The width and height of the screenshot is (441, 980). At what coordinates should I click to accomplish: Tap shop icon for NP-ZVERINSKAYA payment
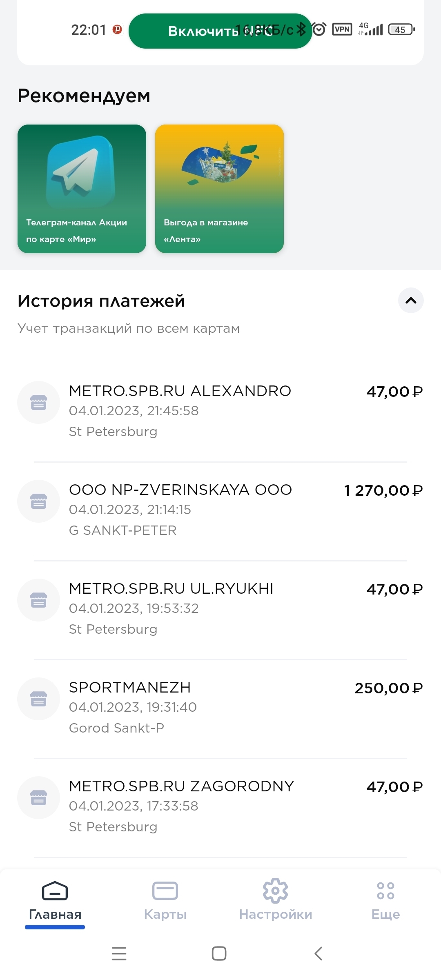click(39, 501)
